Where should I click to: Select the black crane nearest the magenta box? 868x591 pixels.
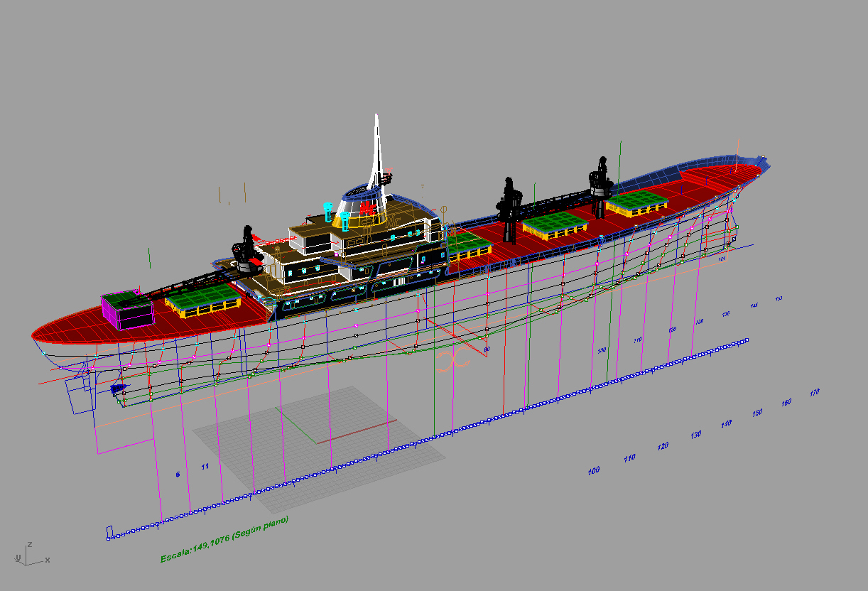click(x=248, y=250)
